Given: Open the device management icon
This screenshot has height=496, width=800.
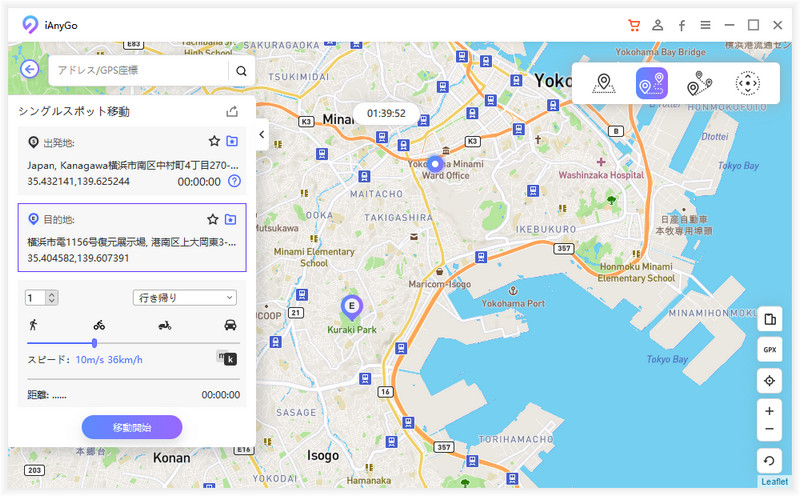Looking at the screenshot, I should click(x=769, y=319).
